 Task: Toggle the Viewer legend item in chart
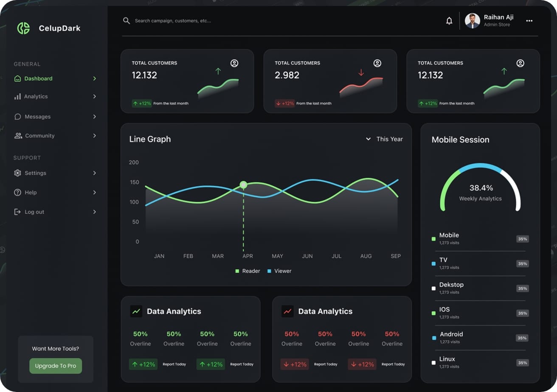tap(279, 271)
